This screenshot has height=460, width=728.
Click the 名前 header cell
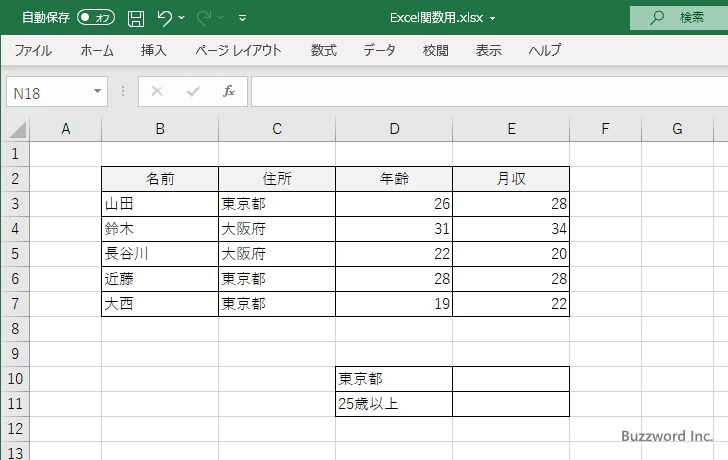(160, 179)
